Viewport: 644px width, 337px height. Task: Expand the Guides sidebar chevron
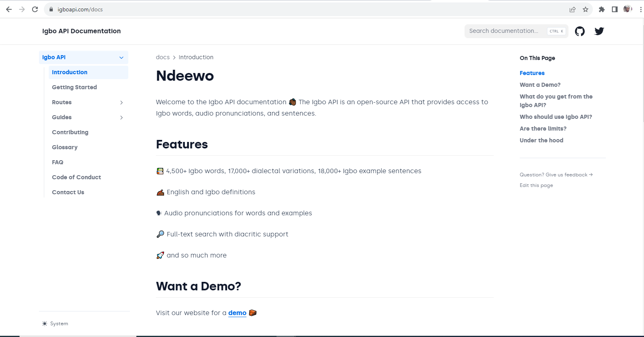click(x=121, y=118)
